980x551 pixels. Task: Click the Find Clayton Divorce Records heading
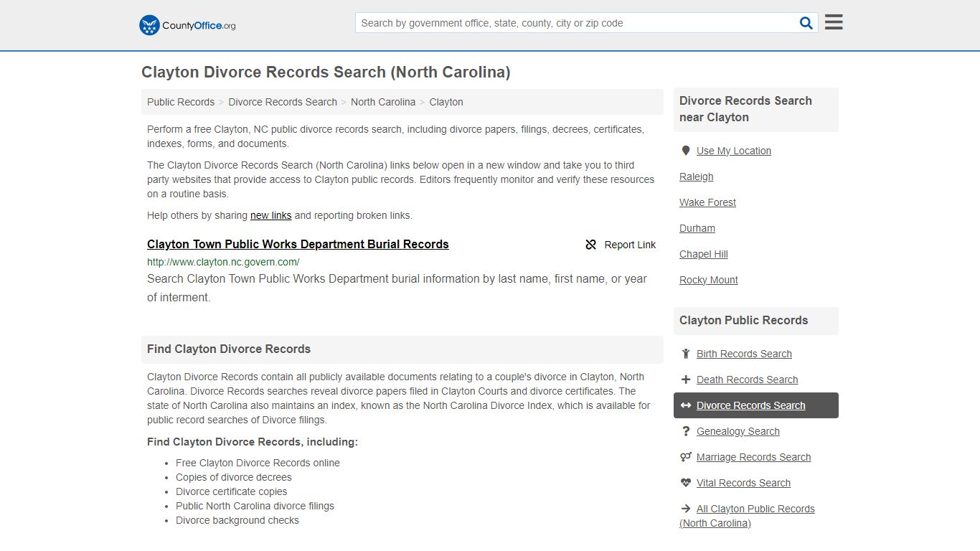[229, 349]
